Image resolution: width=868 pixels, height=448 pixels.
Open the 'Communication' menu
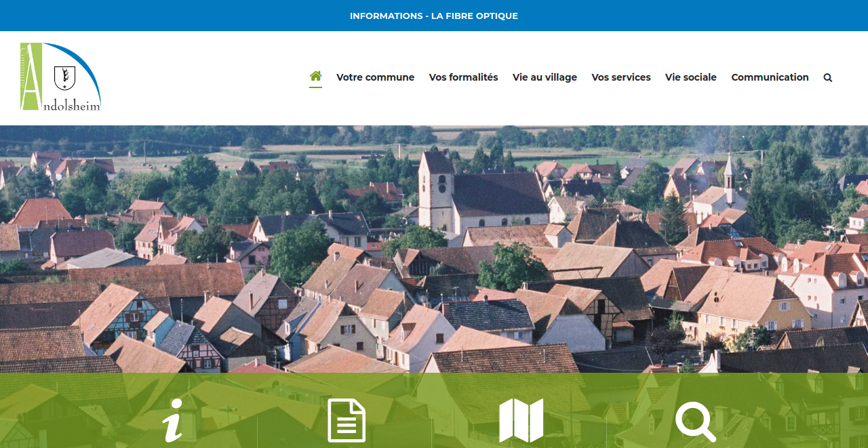click(770, 77)
